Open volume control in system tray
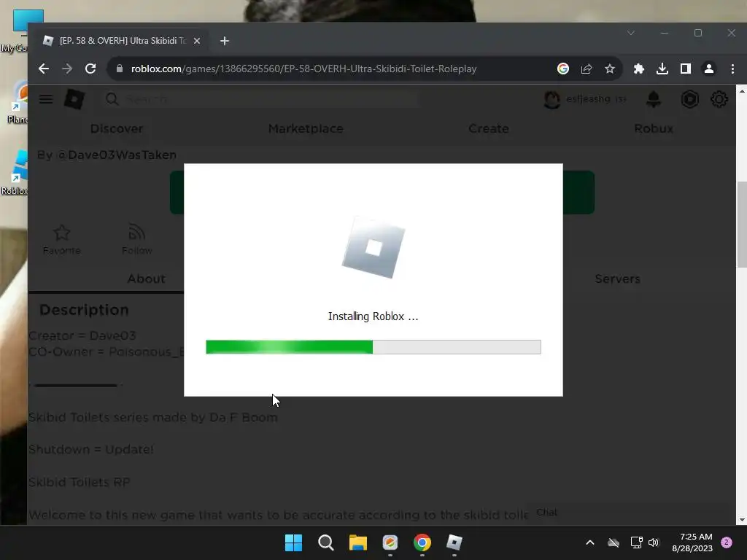The width and height of the screenshot is (747, 560). 653,542
